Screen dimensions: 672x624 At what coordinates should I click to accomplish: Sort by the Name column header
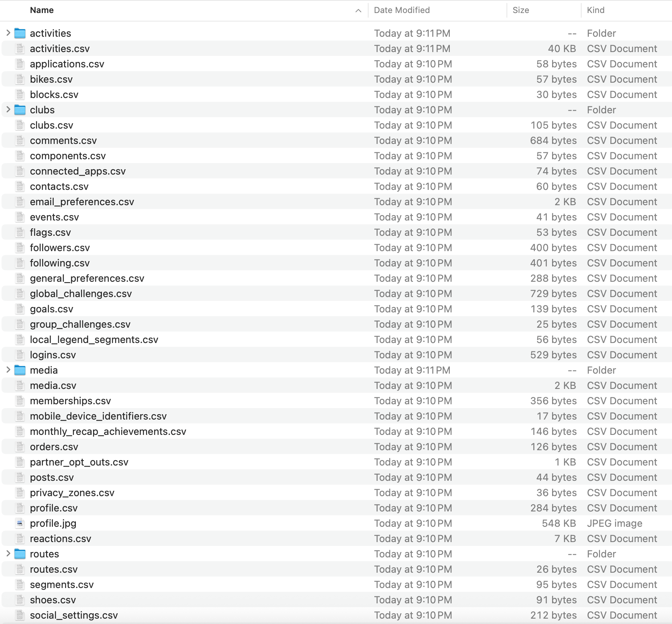pyautogui.click(x=42, y=10)
